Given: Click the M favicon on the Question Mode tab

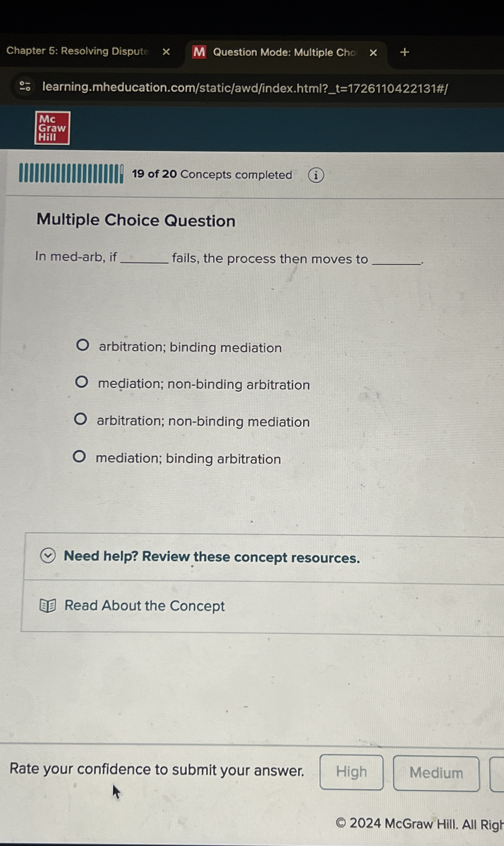Looking at the screenshot, I should (200, 52).
